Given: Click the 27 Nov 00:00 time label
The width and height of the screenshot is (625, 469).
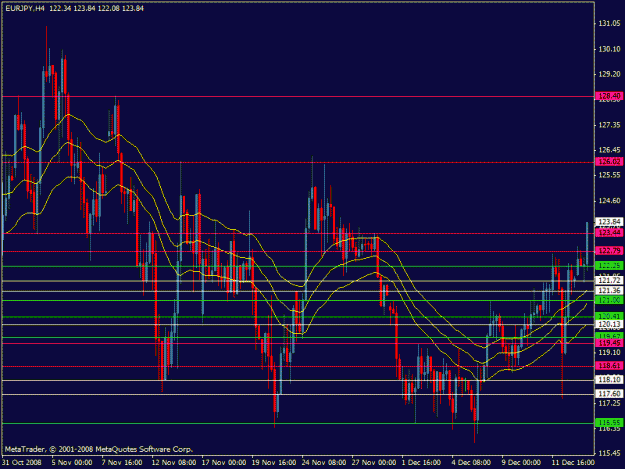Looking at the screenshot, I should (374, 463).
